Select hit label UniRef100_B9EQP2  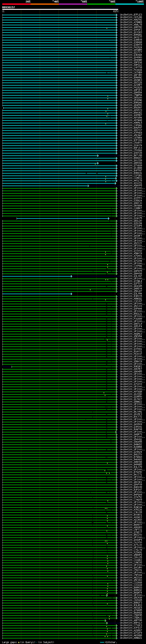tap(131, 366)
